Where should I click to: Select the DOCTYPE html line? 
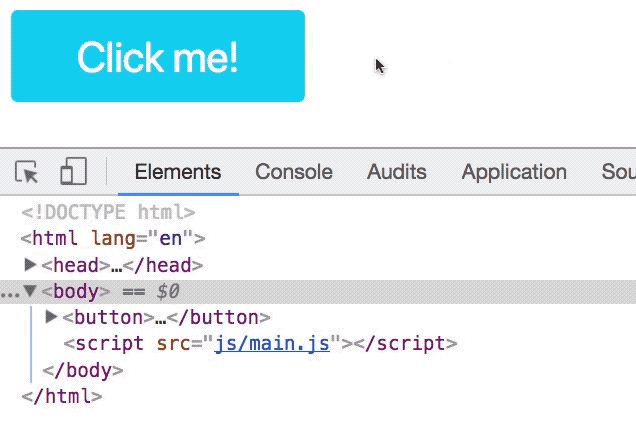point(108,212)
